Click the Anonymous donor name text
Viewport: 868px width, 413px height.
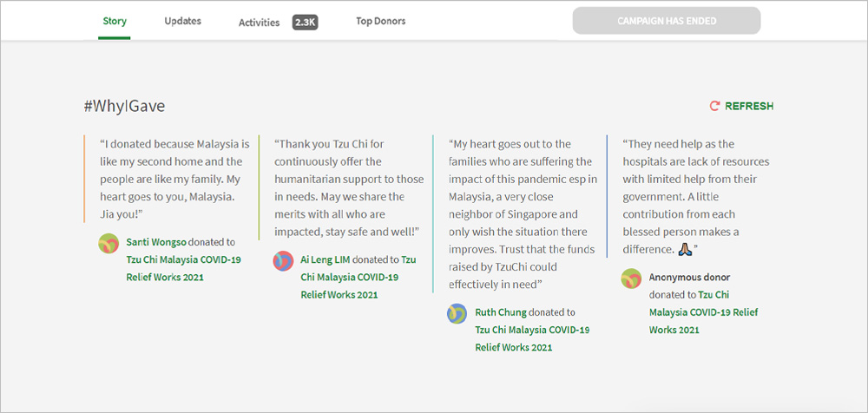(x=686, y=278)
